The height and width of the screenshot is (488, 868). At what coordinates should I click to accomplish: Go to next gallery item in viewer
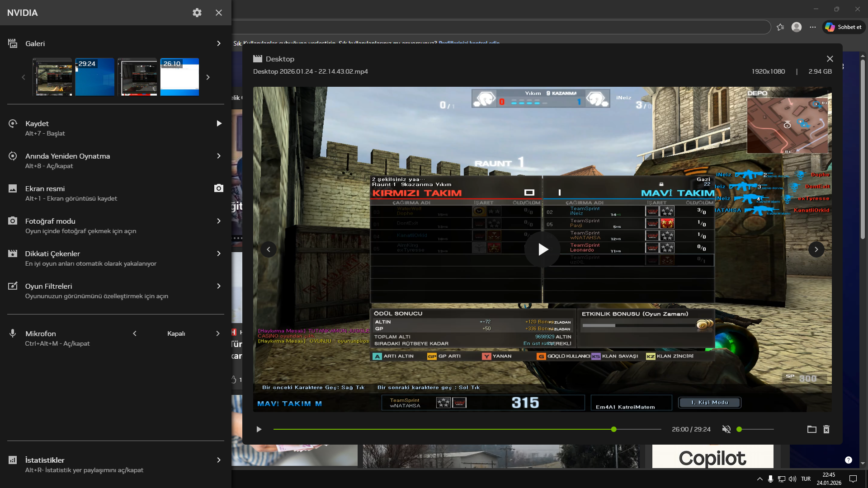coord(816,249)
